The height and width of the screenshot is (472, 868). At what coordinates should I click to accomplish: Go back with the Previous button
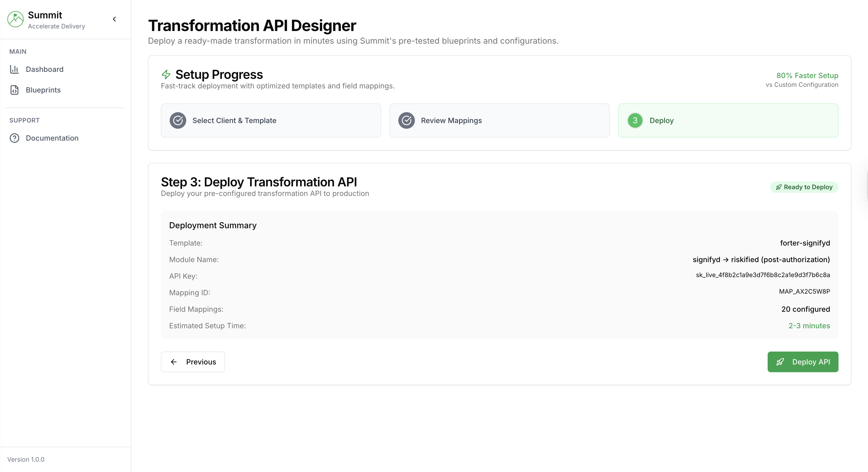pyautogui.click(x=193, y=362)
